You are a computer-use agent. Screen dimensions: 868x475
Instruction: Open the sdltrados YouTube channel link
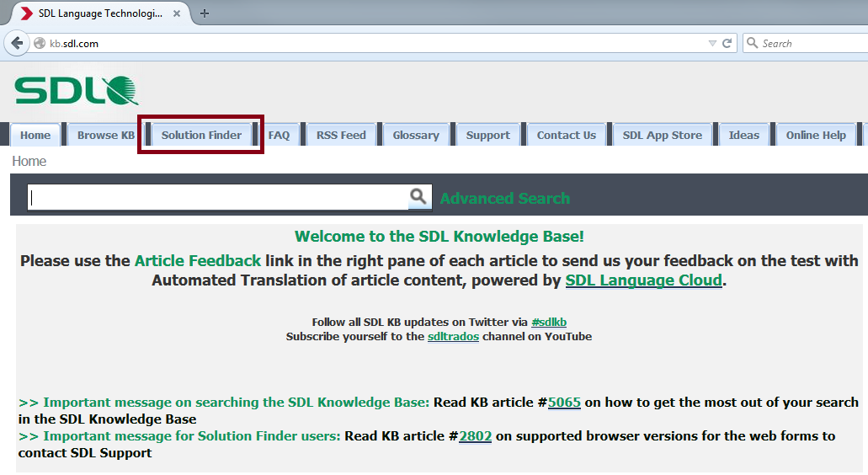tap(453, 337)
